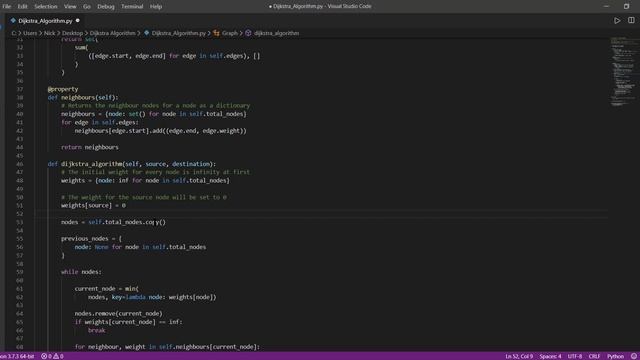640x360 pixels.
Task: Open the Terminal menu
Action: pyautogui.click(x=132, y=7)
